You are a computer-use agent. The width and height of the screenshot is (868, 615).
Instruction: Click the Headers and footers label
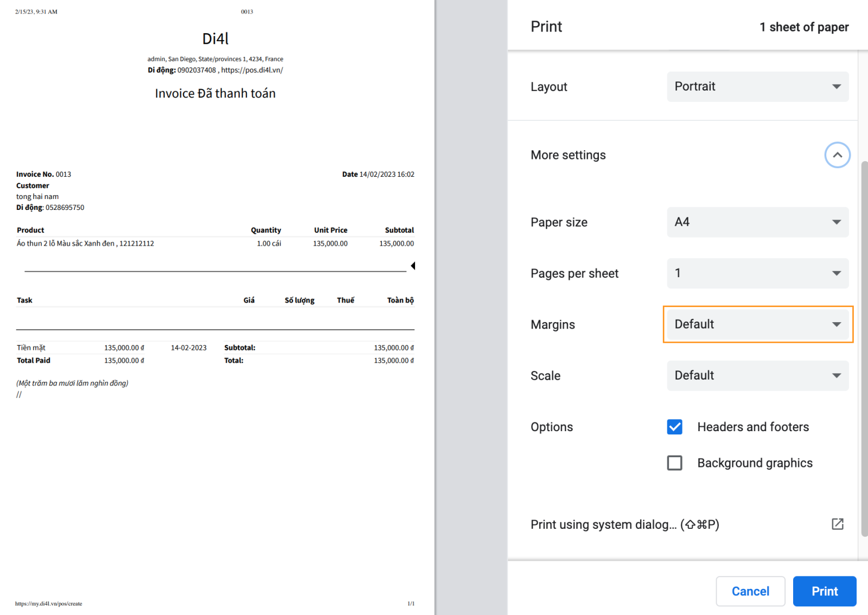(x=752, y=427)
